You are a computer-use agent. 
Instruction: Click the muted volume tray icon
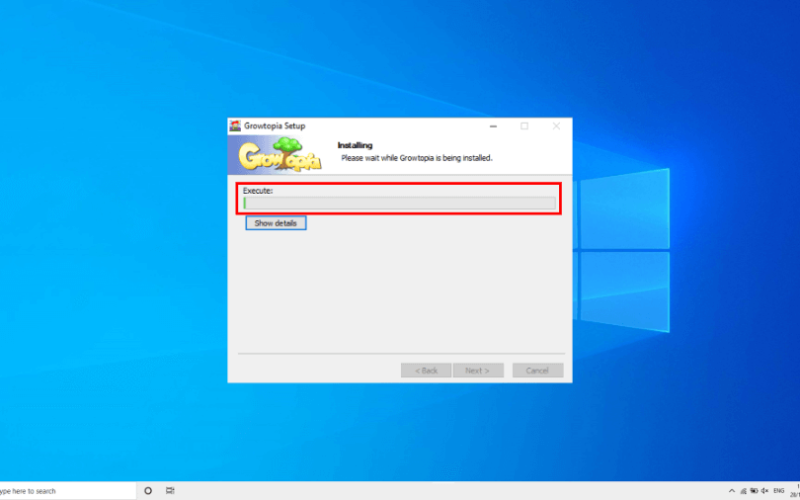pyautogui.click(x=765, y=491)
